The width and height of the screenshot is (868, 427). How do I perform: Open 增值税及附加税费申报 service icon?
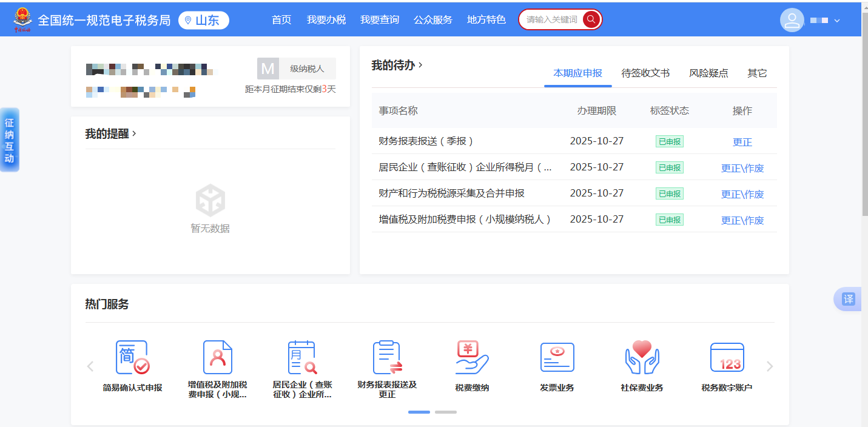pyautogui.click(x=217, y=358)
